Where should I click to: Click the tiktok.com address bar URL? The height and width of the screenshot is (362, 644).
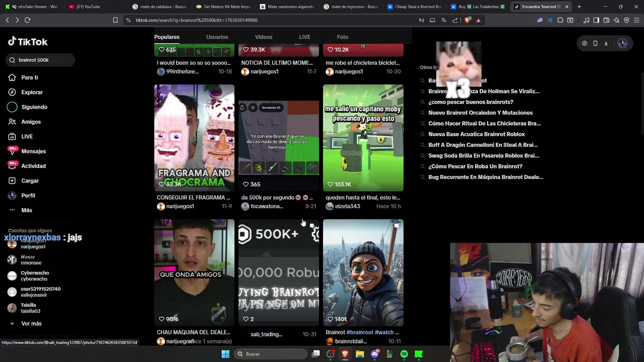tap(196, 20)
